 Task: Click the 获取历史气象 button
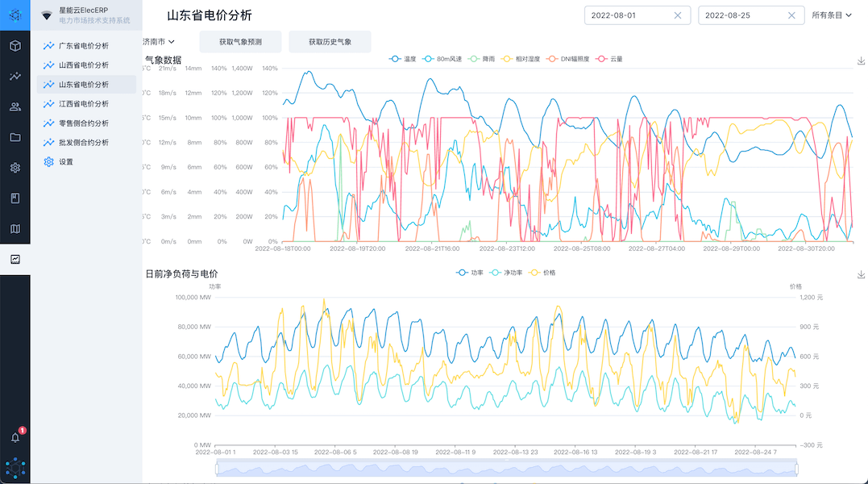click(x=330, y=41)
